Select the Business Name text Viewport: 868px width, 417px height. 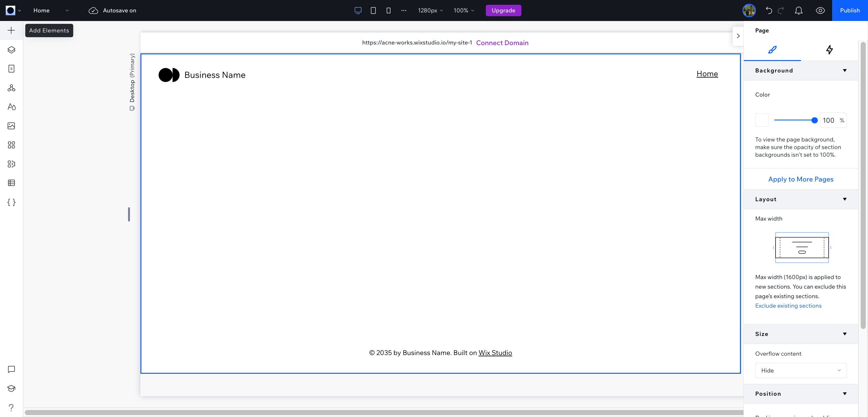click(x=215, y=75)
